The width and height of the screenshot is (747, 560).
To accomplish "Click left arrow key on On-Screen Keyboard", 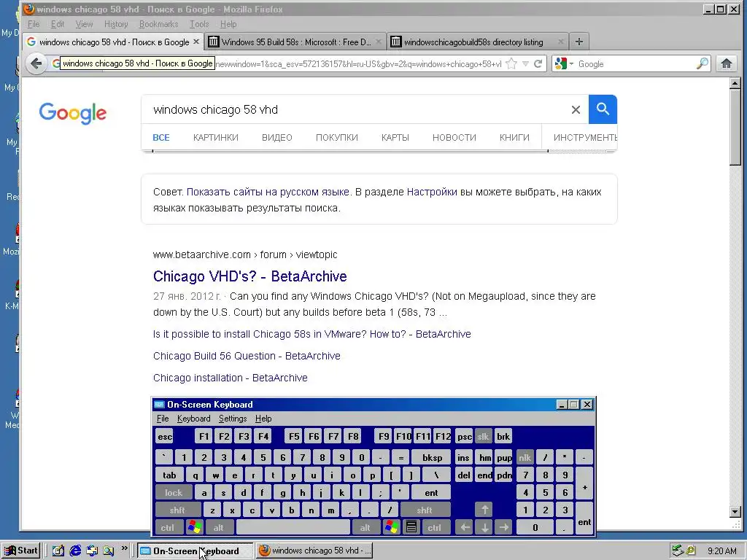I will 465,527.
